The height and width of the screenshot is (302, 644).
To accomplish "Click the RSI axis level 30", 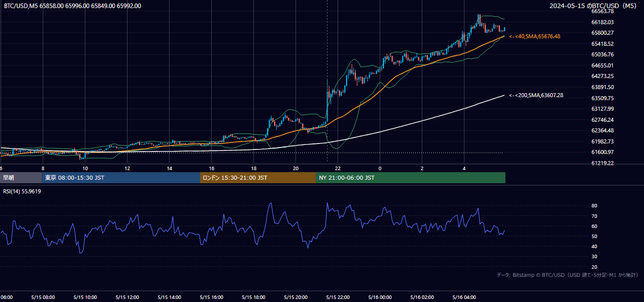I will [594, 257].
